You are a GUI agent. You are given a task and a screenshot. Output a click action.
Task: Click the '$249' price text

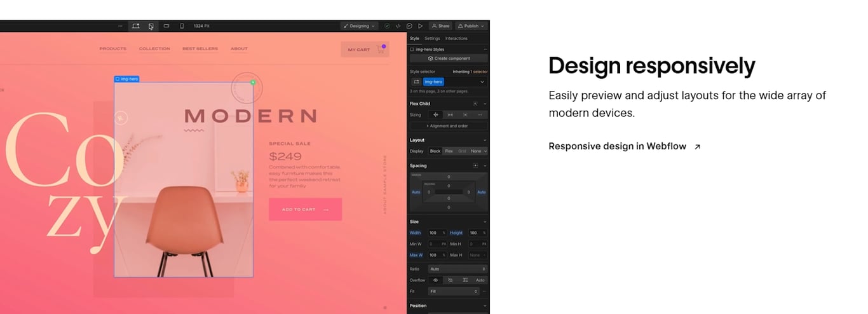(285, 156)
